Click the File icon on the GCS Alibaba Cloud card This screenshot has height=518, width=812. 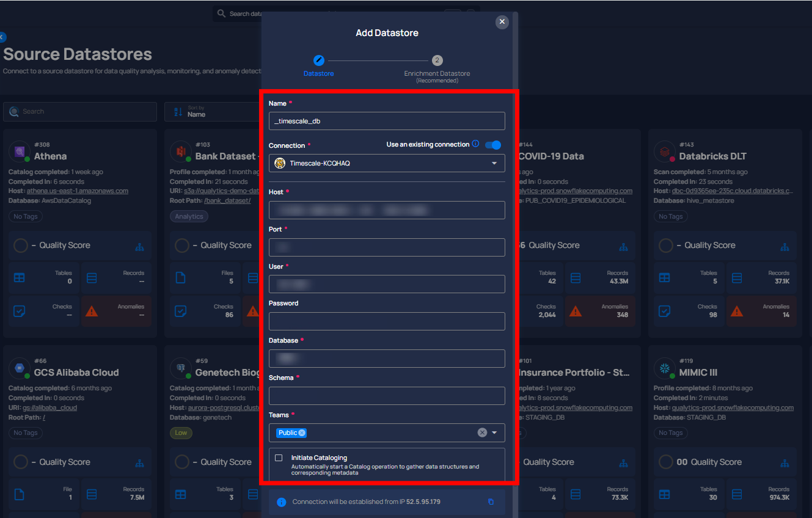pyautogui.click(x=20, y=494)
